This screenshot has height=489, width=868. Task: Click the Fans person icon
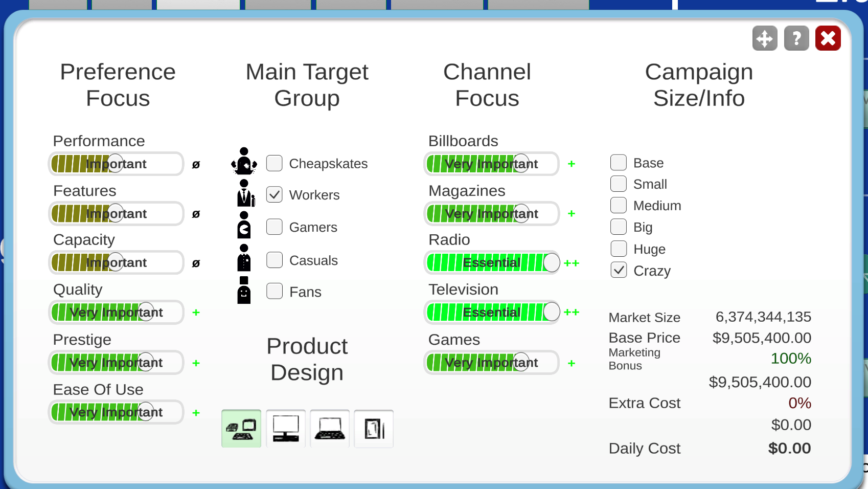pos(244,290)
